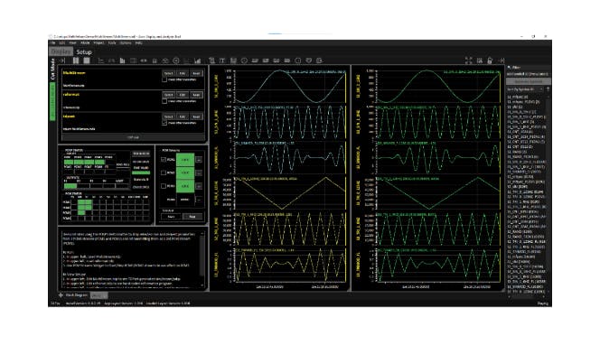
Task: Toggle the PCM2 stream checkbox
Action: (164, 173)
